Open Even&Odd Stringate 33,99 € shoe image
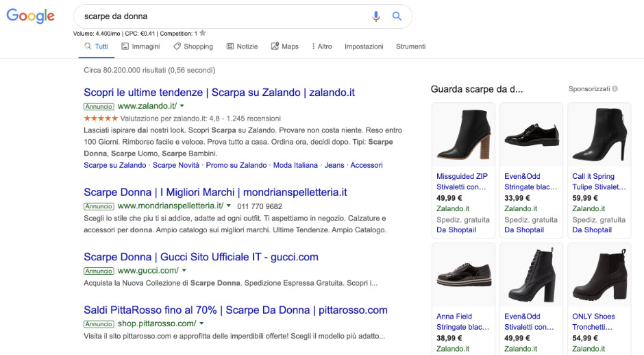The width and height of the screenshot is (644, 355). click(531, 135)
